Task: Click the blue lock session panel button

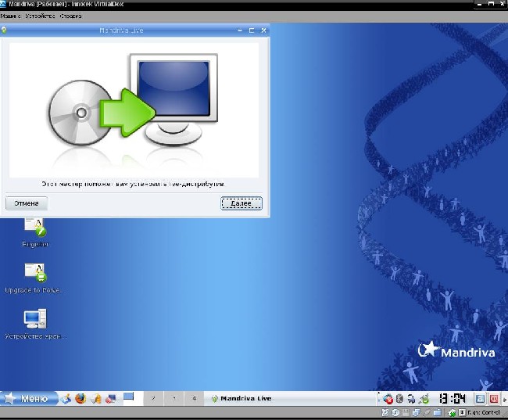Action: pyautogui.click(x=480, y=399)
